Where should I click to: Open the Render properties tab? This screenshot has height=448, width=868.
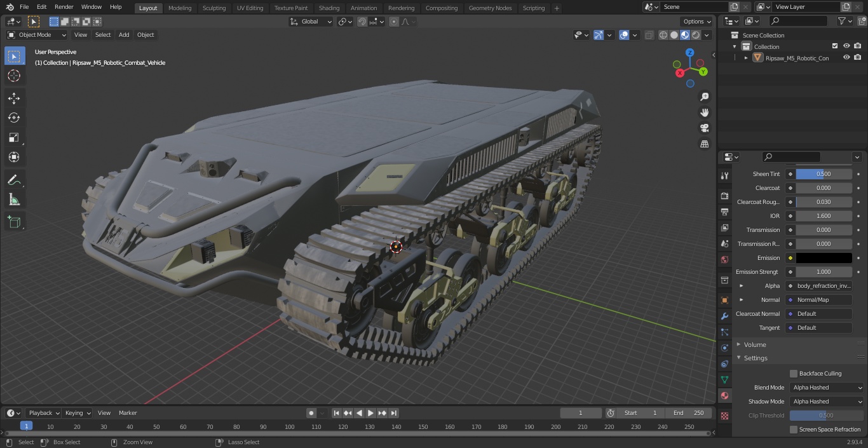724,196
